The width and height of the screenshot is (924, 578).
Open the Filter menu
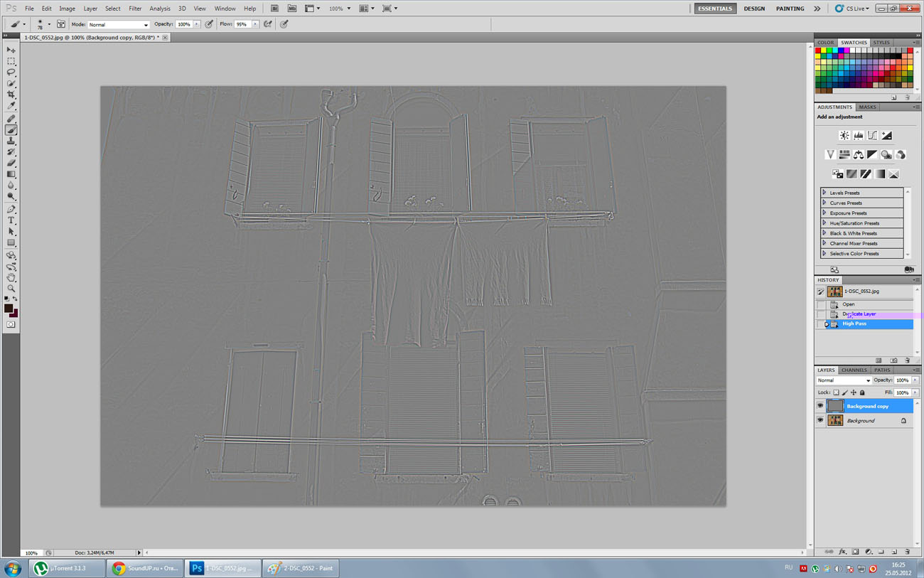tap(135, 9)
